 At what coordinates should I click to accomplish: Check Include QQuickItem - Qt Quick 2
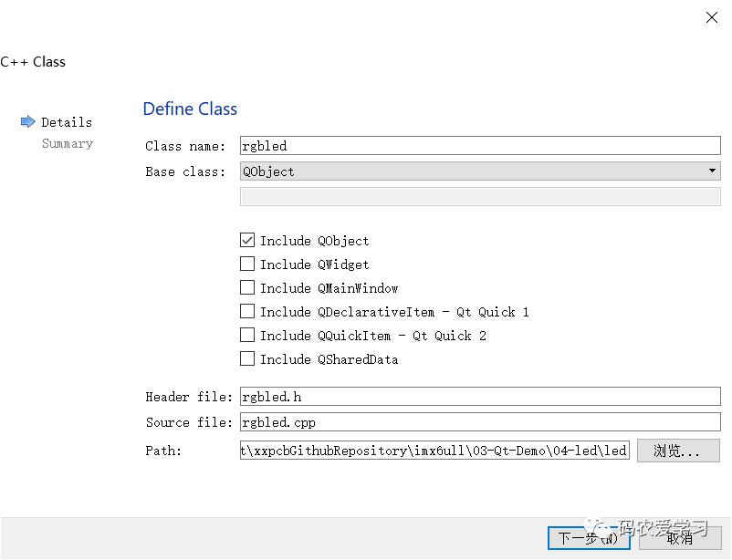click(x=247, y=335)
